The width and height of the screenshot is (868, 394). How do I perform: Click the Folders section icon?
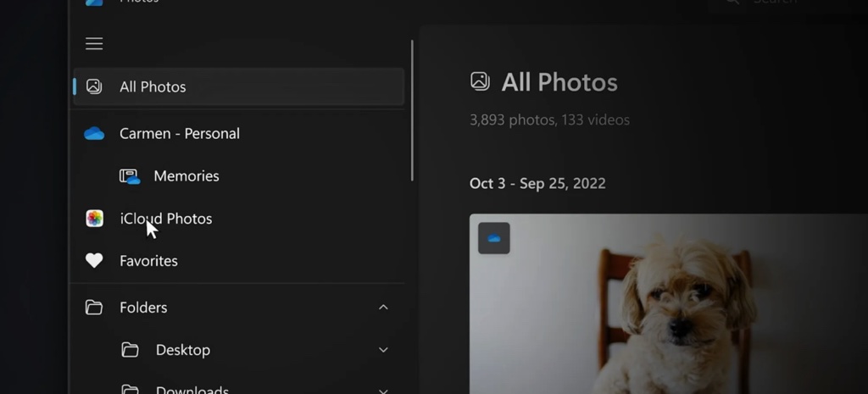click(94, 308)
